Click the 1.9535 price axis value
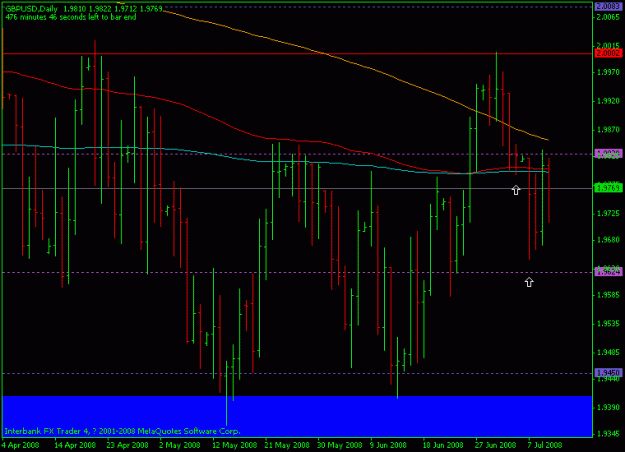This screenshot has height=452, width=625. pos(608,324)
